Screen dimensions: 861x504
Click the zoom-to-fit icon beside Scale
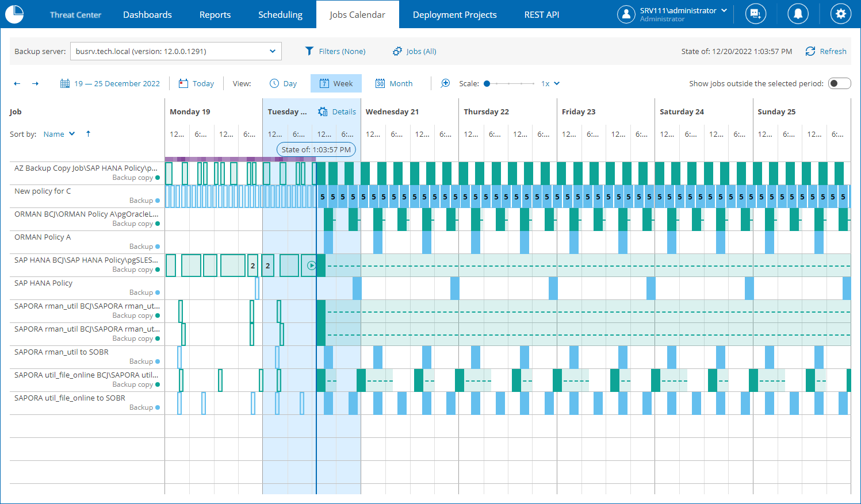point(446,83)
